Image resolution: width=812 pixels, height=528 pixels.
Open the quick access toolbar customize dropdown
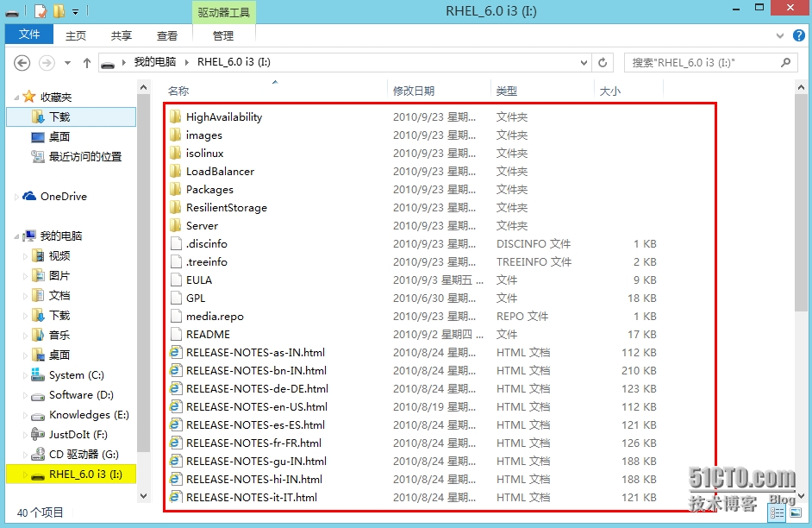(x=76, y=11)
